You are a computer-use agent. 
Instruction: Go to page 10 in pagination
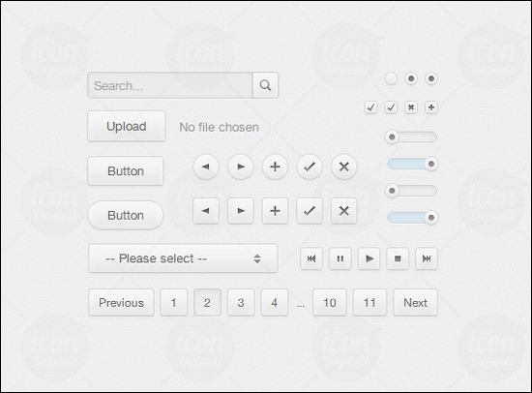330,302
